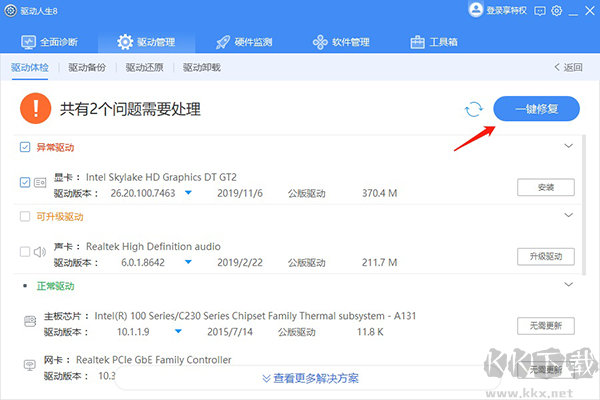Click the 2019/2/22 date value
The height and width of the screenshot is (400, 600).
pyautogui.click(x=240, y=263)
